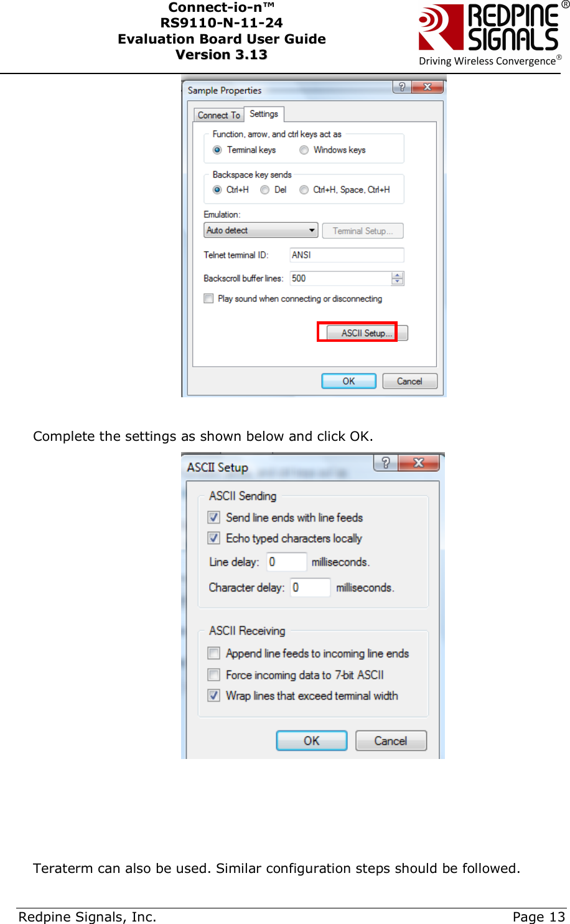Click the Redpine Signals logo

490,34
